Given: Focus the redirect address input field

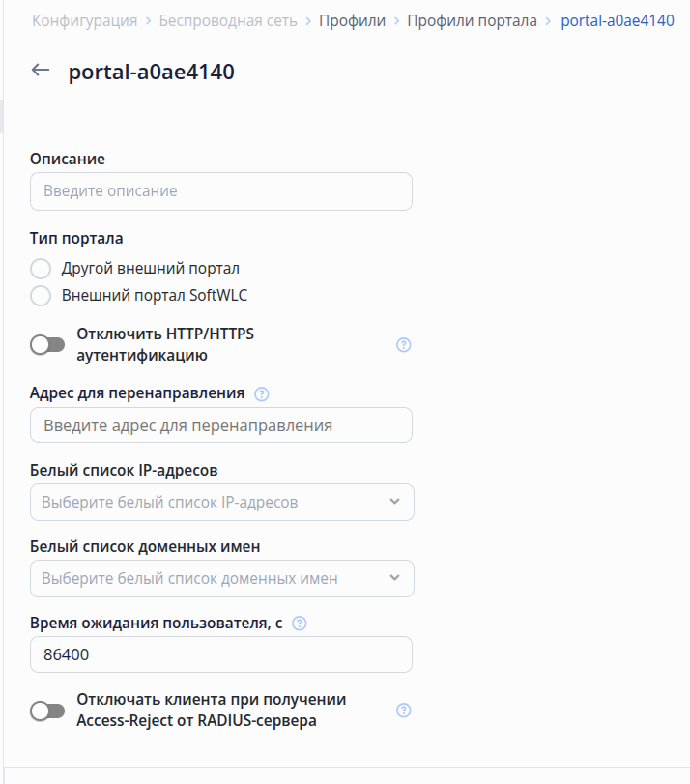Looking at the screenshot, I should click(x=221, y=425).
